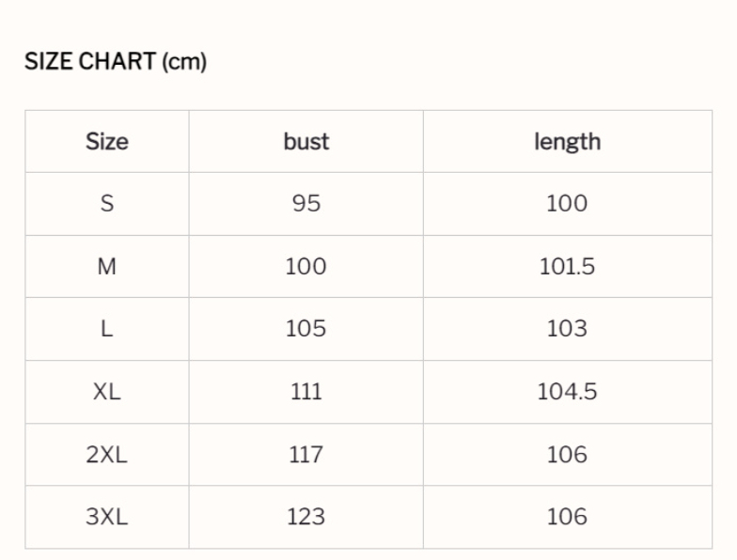This screenshot has height=560, width=737.
Task: Select bust value 117
Action: [306, 455]
